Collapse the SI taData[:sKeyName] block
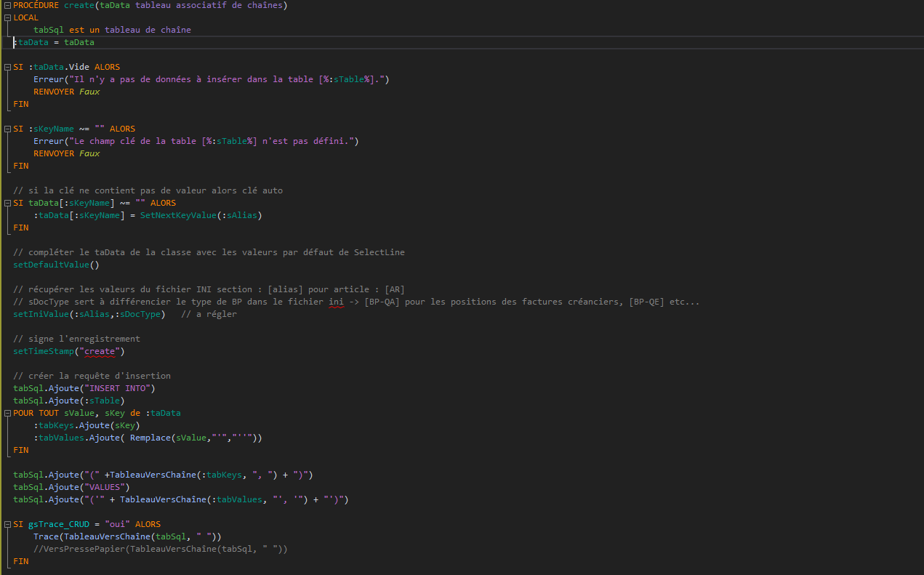Viewport: 924px width, 575px height. (7, 203)
